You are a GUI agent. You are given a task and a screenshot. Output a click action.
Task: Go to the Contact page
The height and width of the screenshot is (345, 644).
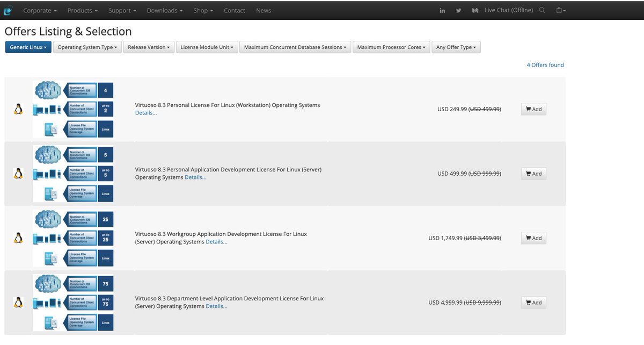click(x=235, y=10)
